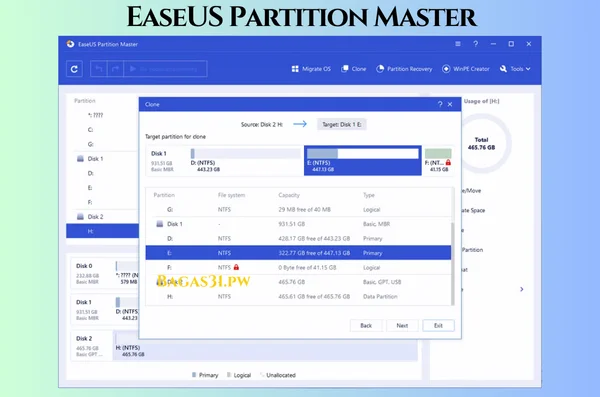Select D: row with 443.23 GB
This screenshot has width=600, height=397.
click(x=298, y=239)
